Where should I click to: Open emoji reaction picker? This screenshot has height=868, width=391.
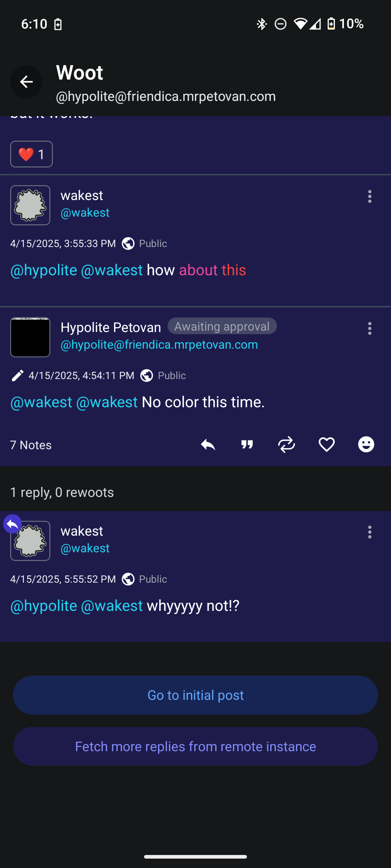coord(366,444)
